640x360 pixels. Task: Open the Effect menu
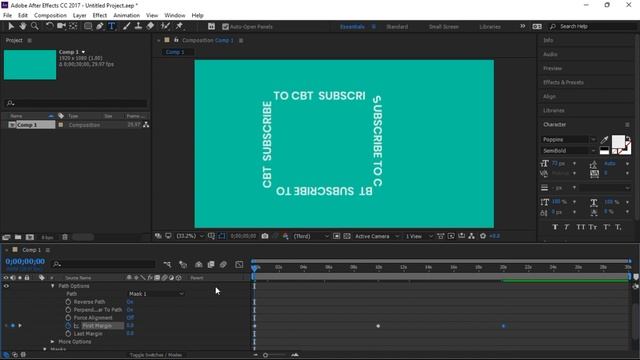pyautogui.click(x=100, y=15)
